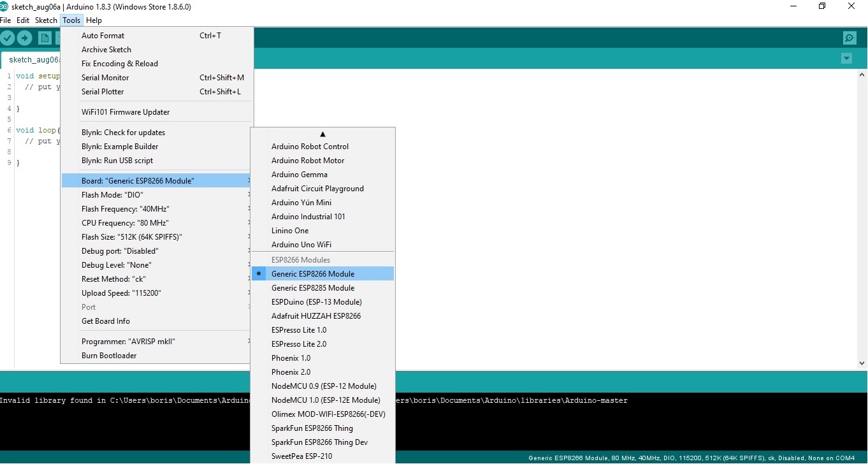Open Blynk: Example Builder
This screenshot has width=868, height=464.
tap(157, 147)
